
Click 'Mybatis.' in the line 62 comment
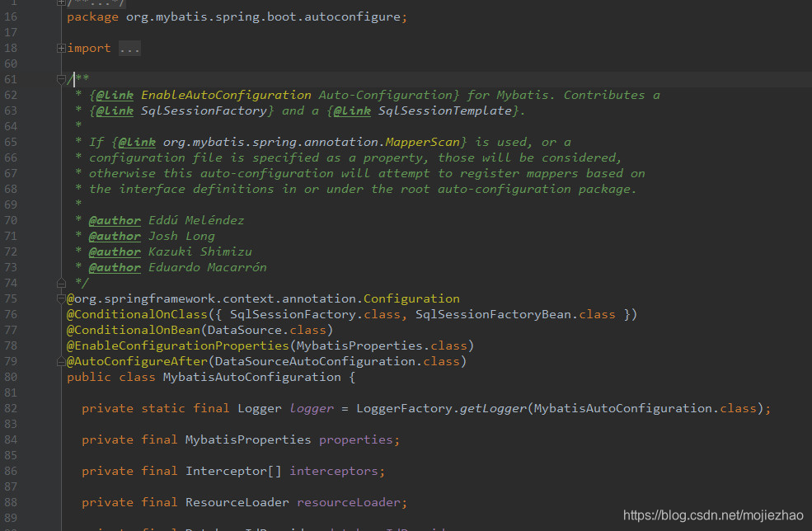(x=526, y=96)
